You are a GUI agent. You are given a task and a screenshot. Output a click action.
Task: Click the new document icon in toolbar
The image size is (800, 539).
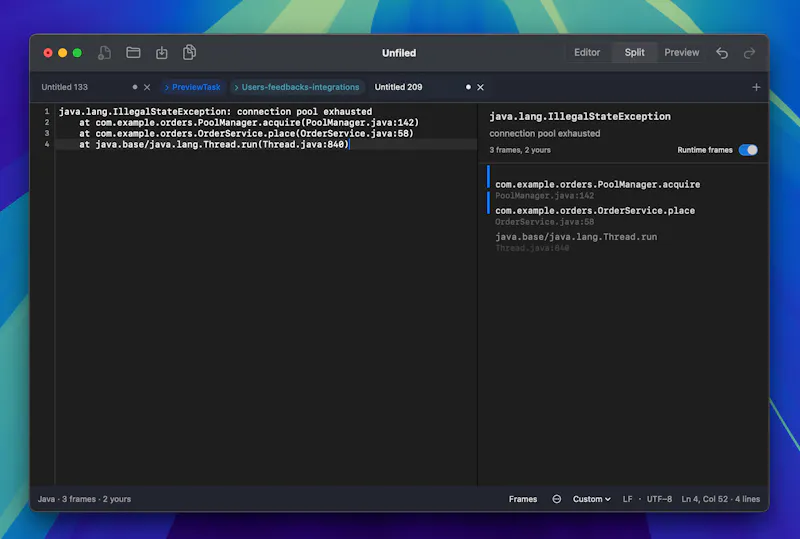(104, 53)
